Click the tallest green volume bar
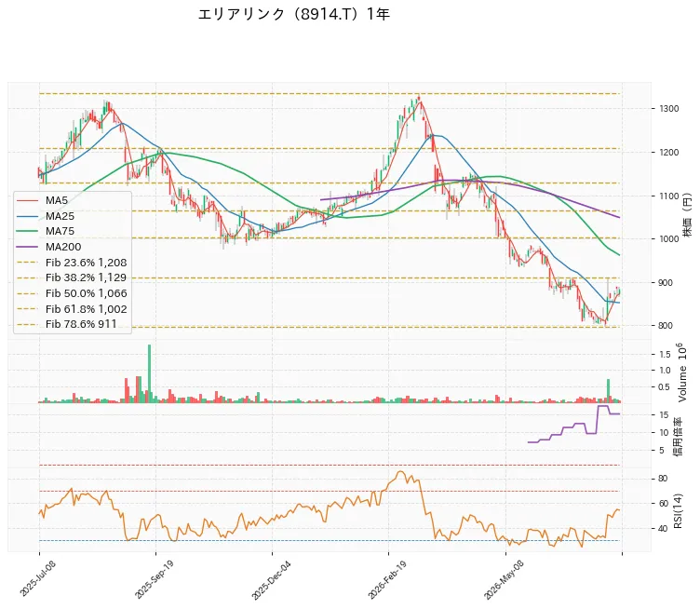This screenshot has height=609, width=700. (149, 373)
